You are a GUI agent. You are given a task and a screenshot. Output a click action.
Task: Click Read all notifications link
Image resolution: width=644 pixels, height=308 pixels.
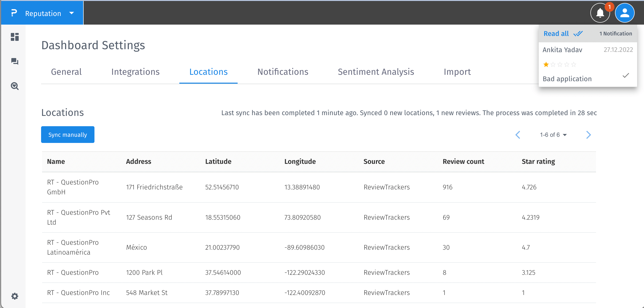pos(556,33)
